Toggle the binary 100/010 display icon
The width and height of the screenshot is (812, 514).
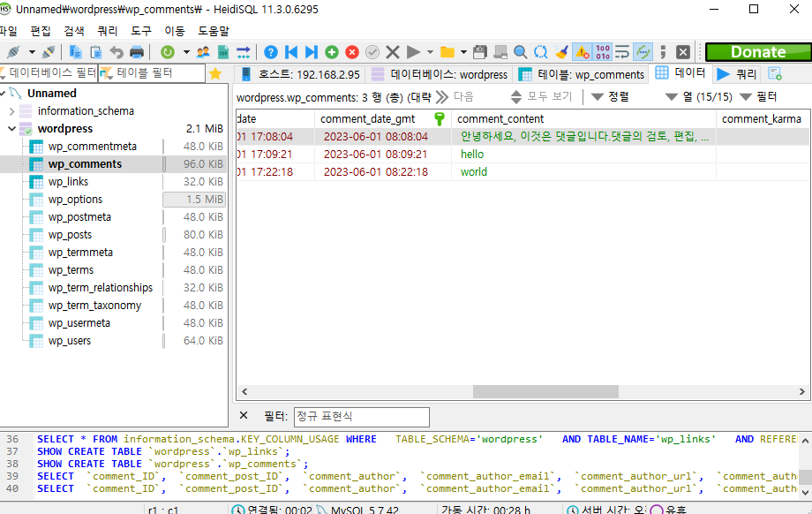tap(602, 52)
